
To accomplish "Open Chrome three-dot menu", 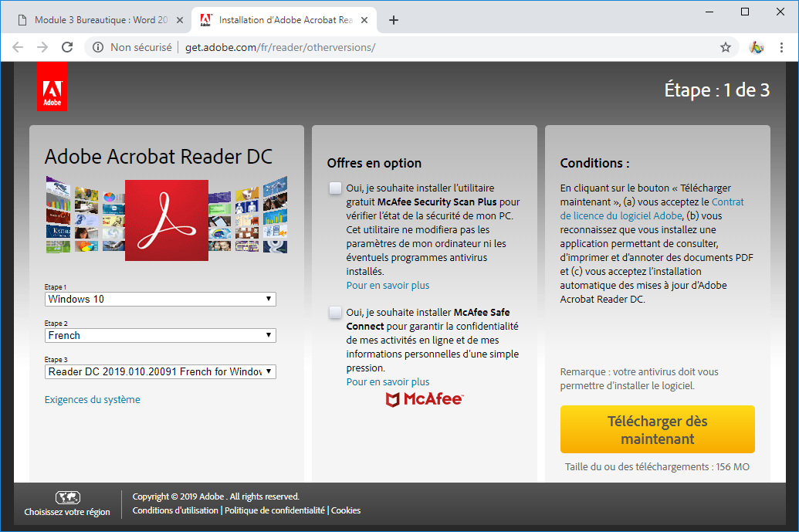I will 781,47.
